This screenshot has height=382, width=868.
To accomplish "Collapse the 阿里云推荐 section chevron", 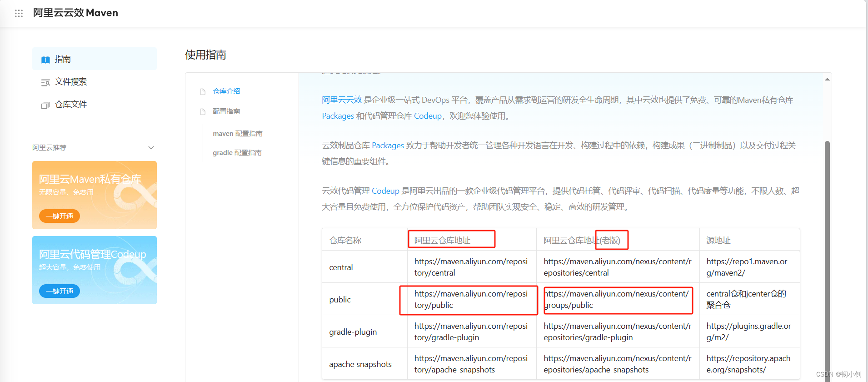I will pyautogui.click(x=151, y=148).
